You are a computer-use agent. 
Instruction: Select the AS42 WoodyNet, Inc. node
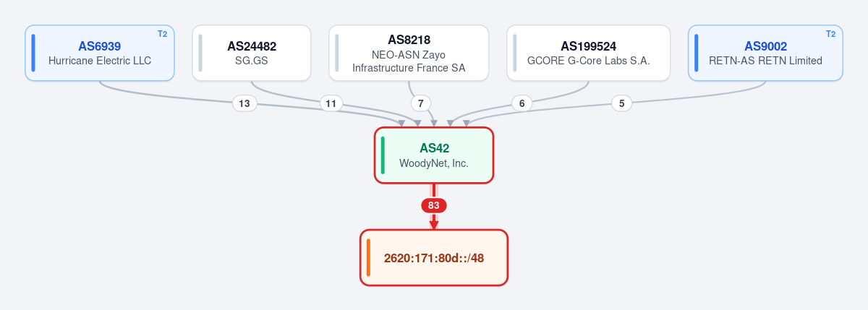[434, 155]
